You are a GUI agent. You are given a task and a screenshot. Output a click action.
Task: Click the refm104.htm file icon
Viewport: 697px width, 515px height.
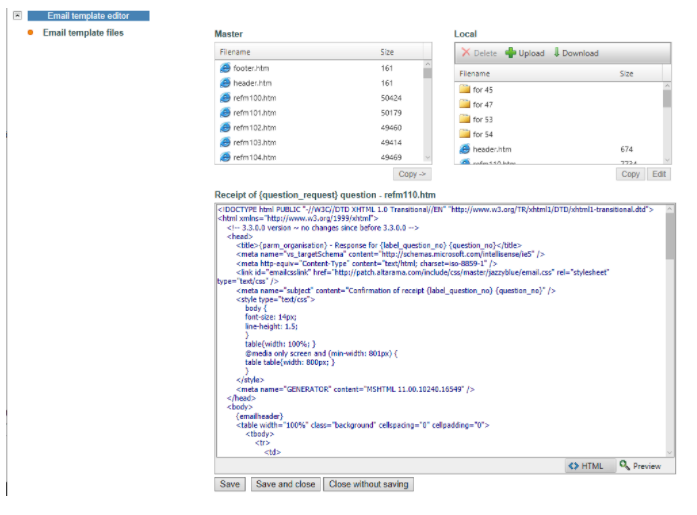(x=225, y=157)
